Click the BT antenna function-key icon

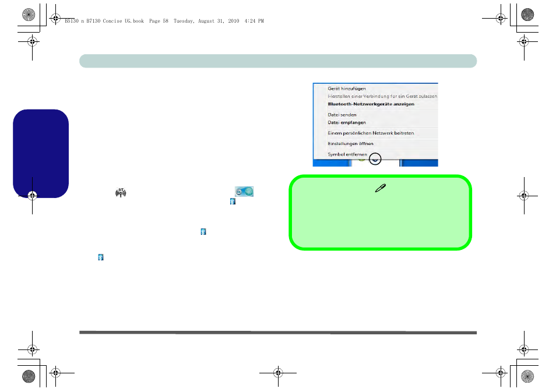pos(121,192)
